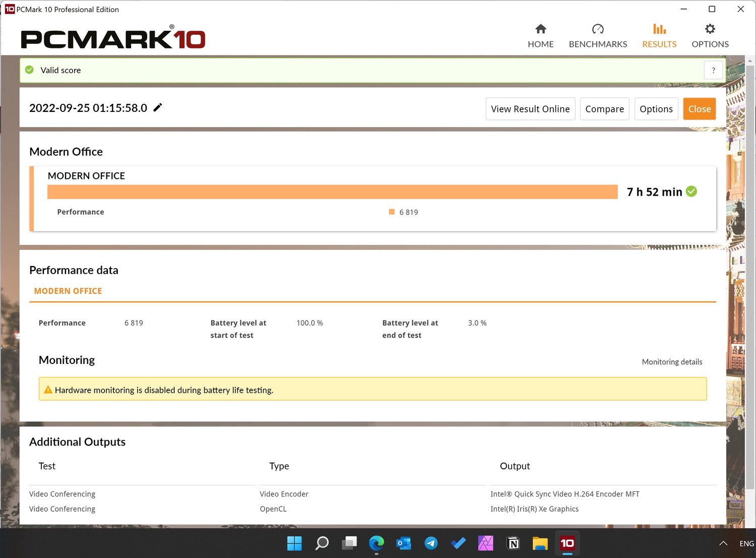
Task: Open the BENCHMARKS tab
Action: point(598,36)
